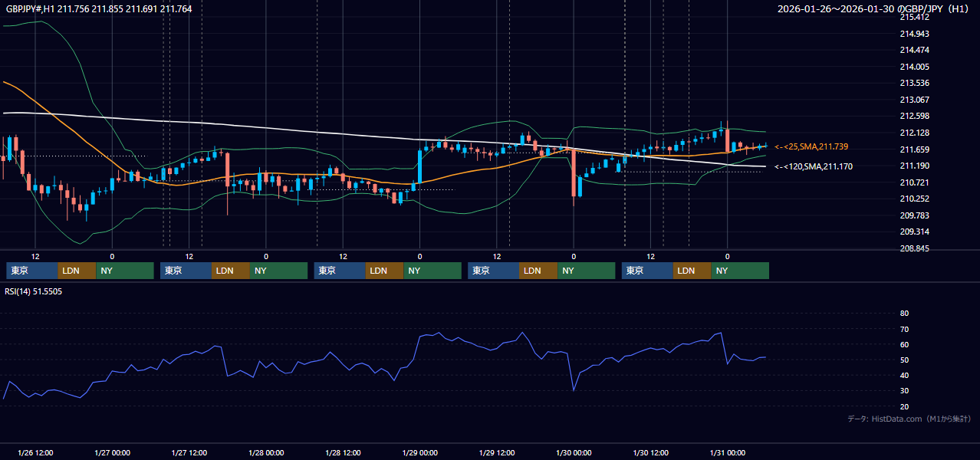Click the 1/30 00:00 time axis label
The width and height of the screenshot is (980, 460).
tap(574, 452)
